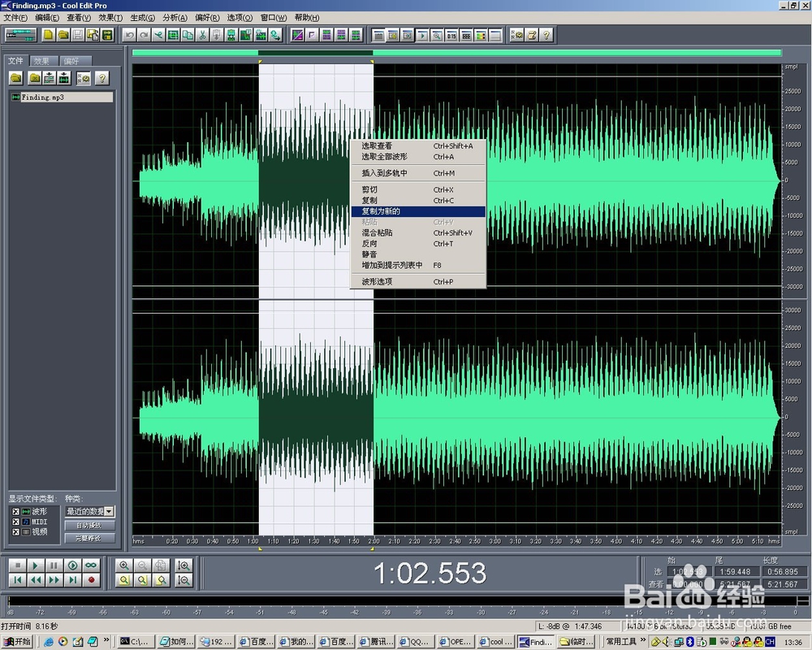Open the 分析 menu
812x650 pixels.
[175, 18]
